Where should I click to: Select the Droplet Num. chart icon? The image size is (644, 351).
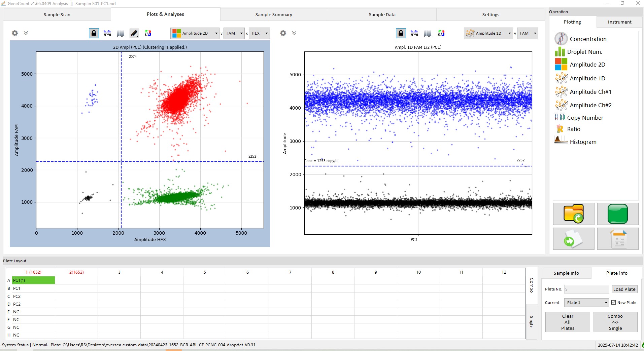coord(560,52)
